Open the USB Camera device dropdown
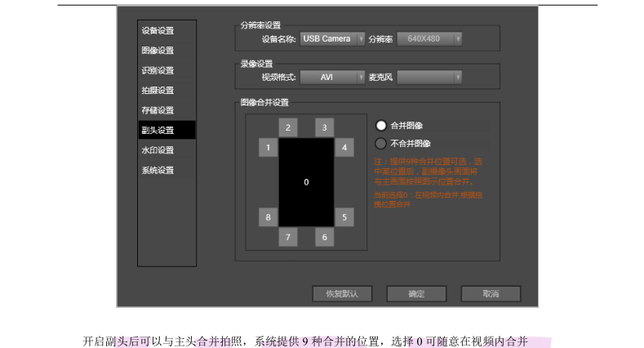Screen dimensions: 644x348 (331, 38)
